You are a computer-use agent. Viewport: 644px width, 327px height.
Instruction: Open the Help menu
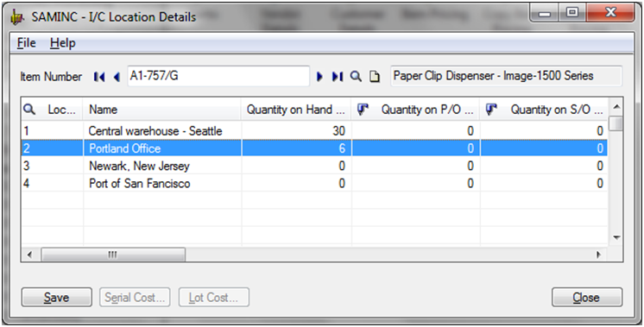tap(63, 43)
